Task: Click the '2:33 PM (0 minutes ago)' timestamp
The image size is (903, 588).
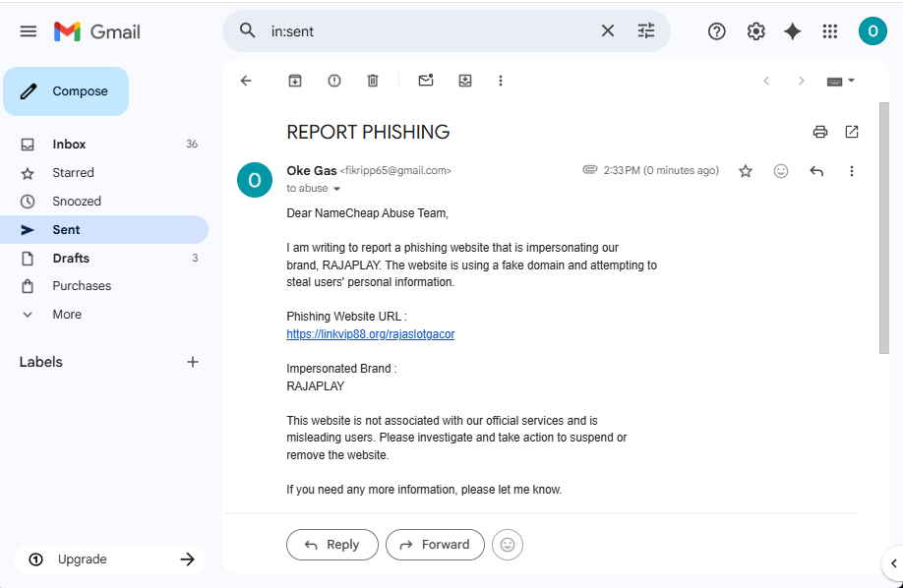Action: click(x=661, y=170)
